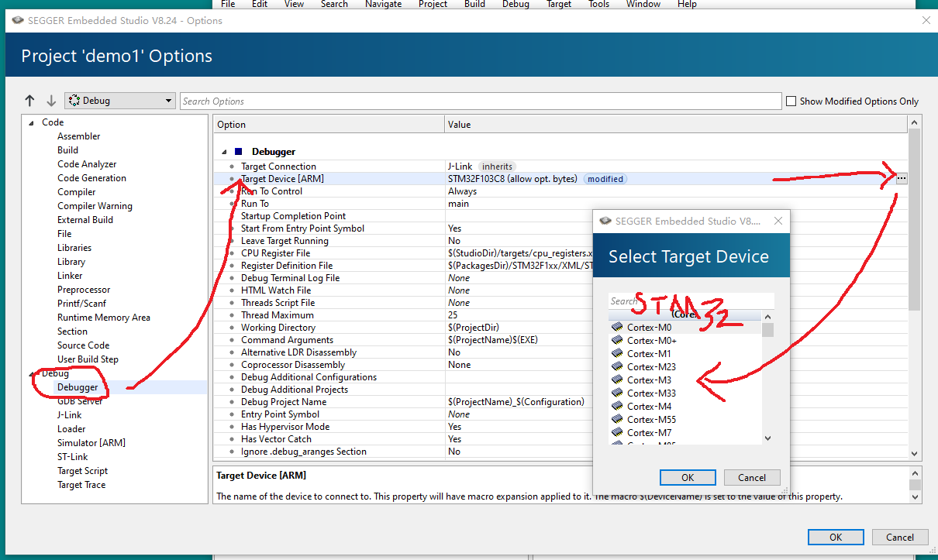Open the Target Device browse ellipsis button

(x=901, y=179)
